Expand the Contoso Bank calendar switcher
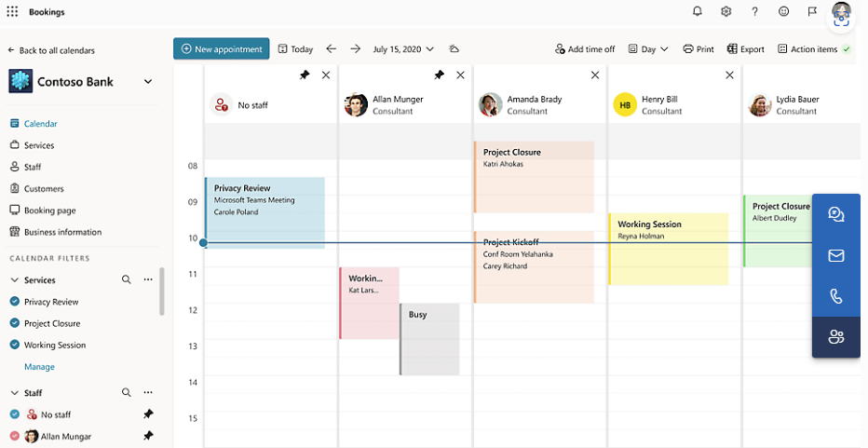Screen dimensions: 868x448 tap(148, 82)
